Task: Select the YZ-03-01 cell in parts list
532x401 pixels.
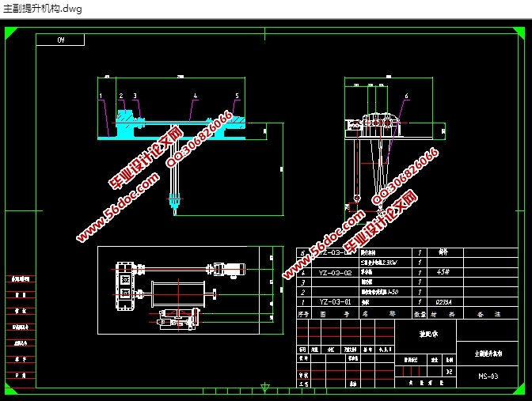Action: [336, 301]
